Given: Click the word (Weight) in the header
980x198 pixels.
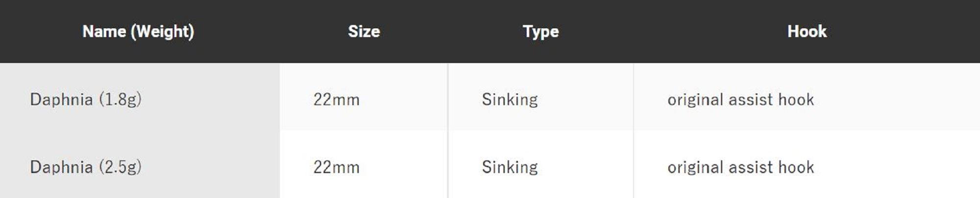Looking at the screenshot, I should coord(162,31).
